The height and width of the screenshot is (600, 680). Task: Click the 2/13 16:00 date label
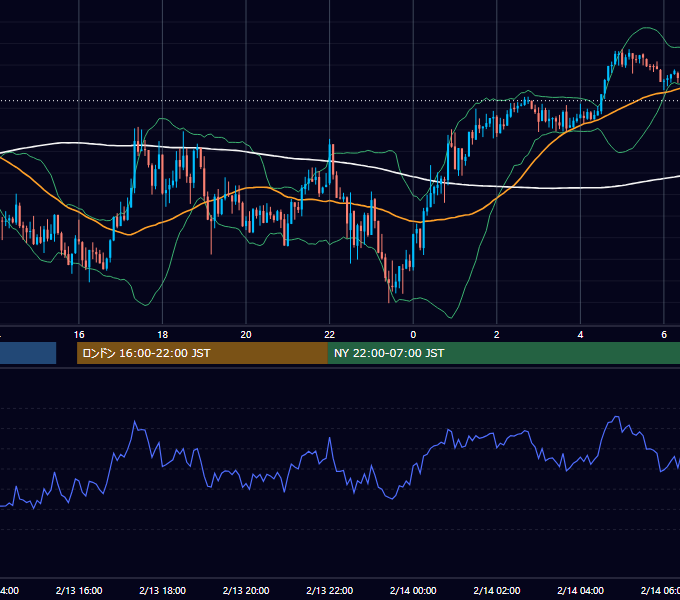tap(79, 590)
